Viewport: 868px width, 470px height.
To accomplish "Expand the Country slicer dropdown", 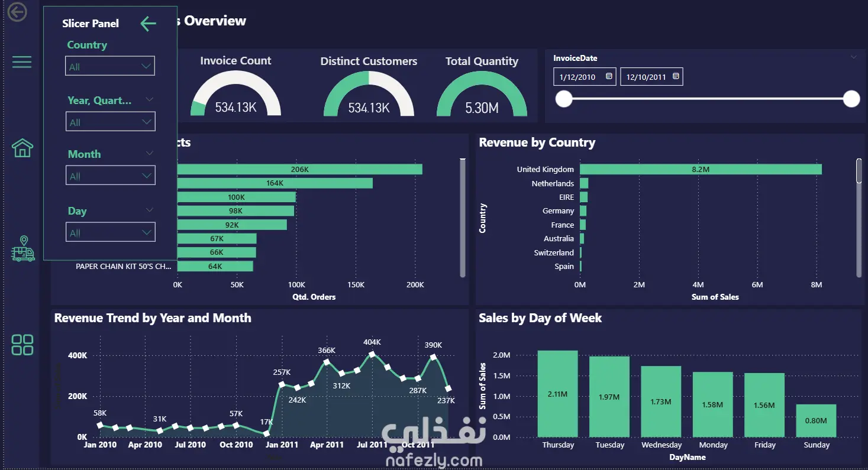I will point(110,66).
